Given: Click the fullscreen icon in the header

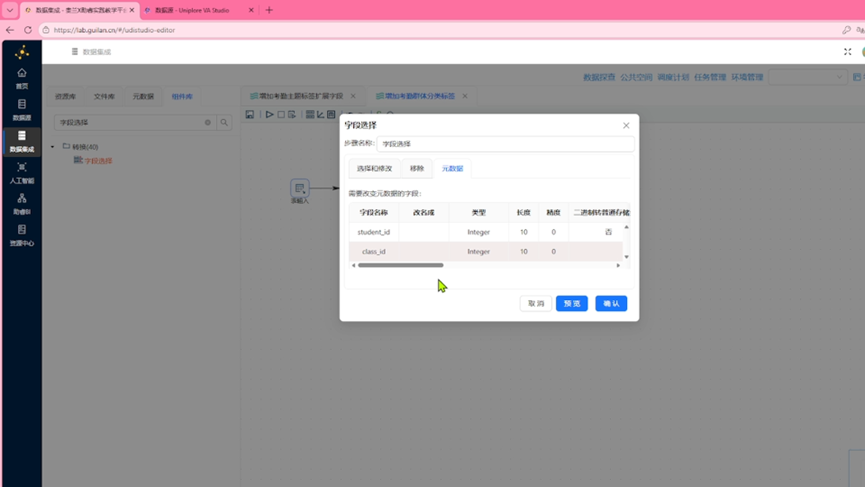Looking at the screenshot, I should [847, 51].
